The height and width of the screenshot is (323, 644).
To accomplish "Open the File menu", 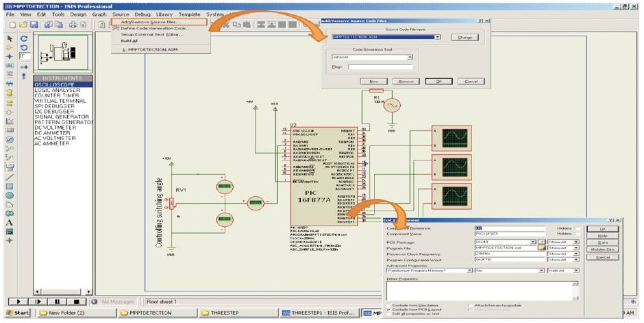I will pos(10,14).
